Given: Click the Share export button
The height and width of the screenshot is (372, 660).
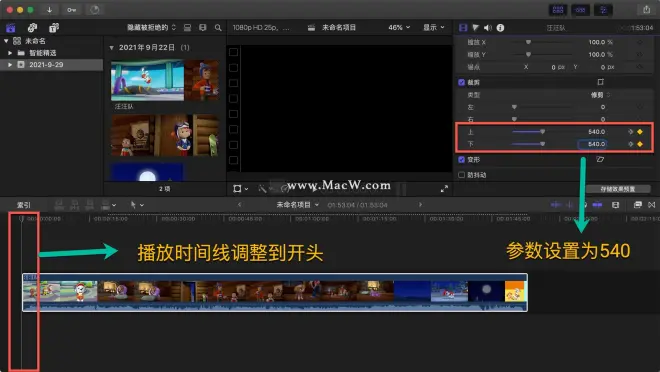Looking at the screenshot, I should pos(647,9).
